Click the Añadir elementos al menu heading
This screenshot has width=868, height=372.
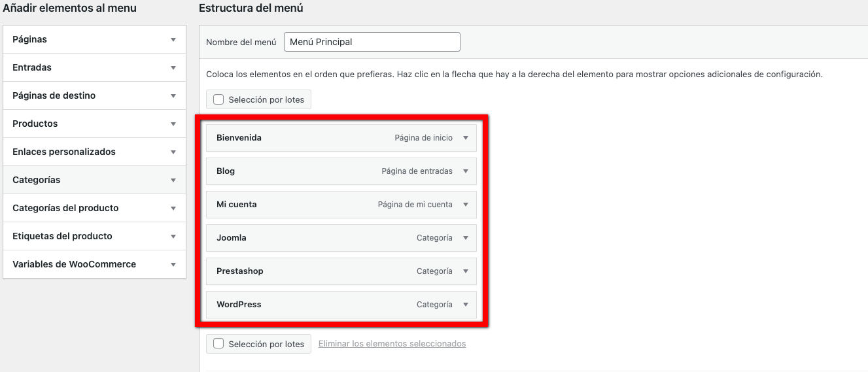pos(70,8)
